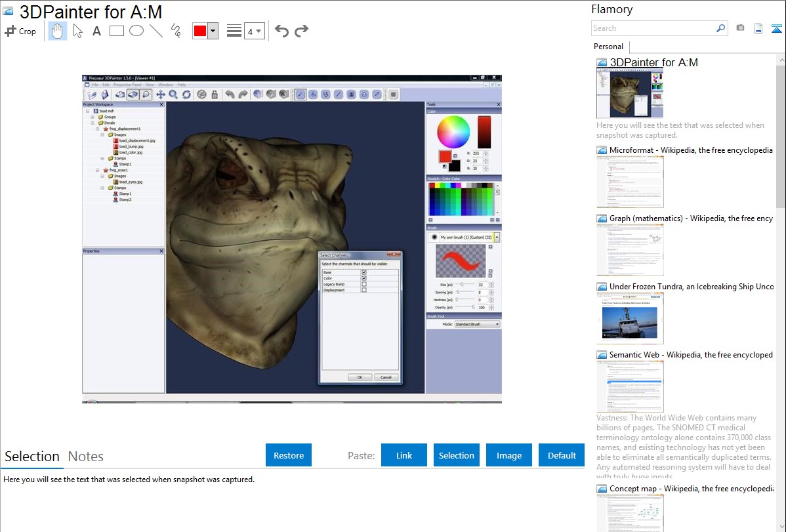Activate the hand pan tool

pyautogui.click(x=58, y=31)
